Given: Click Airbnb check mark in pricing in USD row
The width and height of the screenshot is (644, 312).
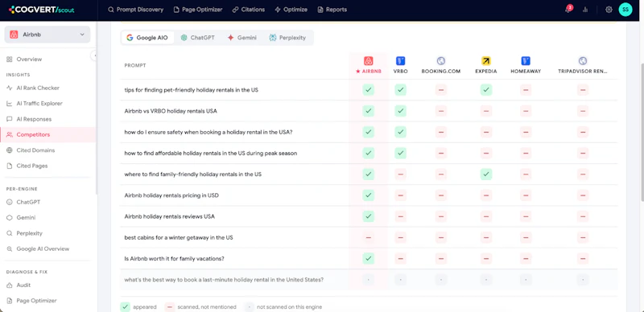Looking at the screenshot, I should [369, 195].
